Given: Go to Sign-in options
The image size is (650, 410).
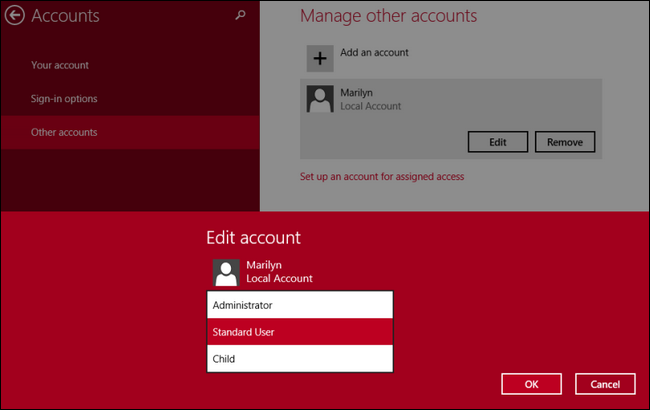Looking at the screenshot, I should [63, 99].
